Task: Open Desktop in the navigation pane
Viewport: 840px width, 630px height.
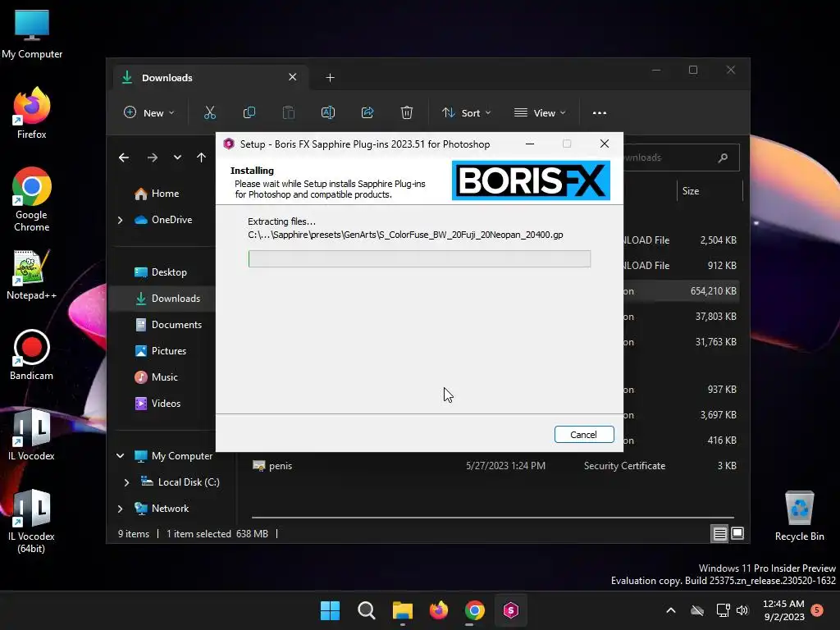Action: point(161,272)
